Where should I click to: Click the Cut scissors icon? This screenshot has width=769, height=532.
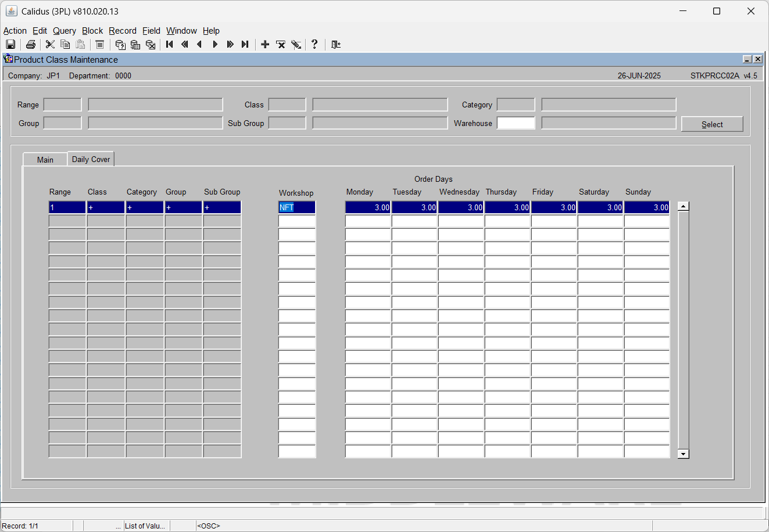(50, 44)
